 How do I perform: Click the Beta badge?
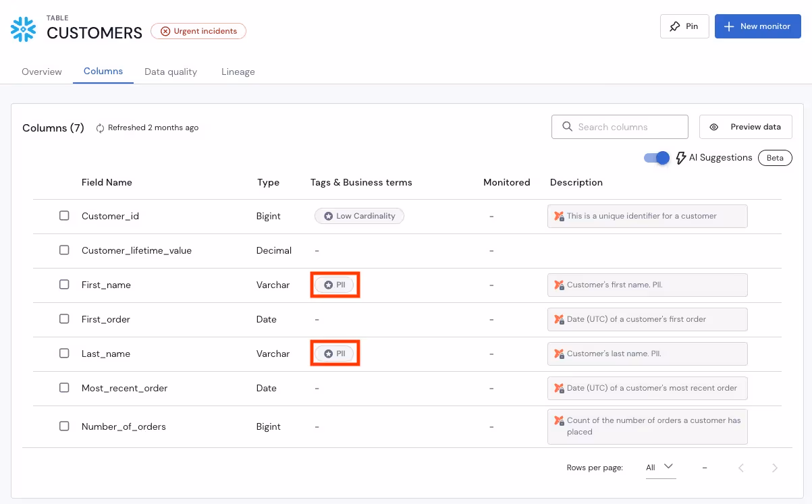point(775,158)
